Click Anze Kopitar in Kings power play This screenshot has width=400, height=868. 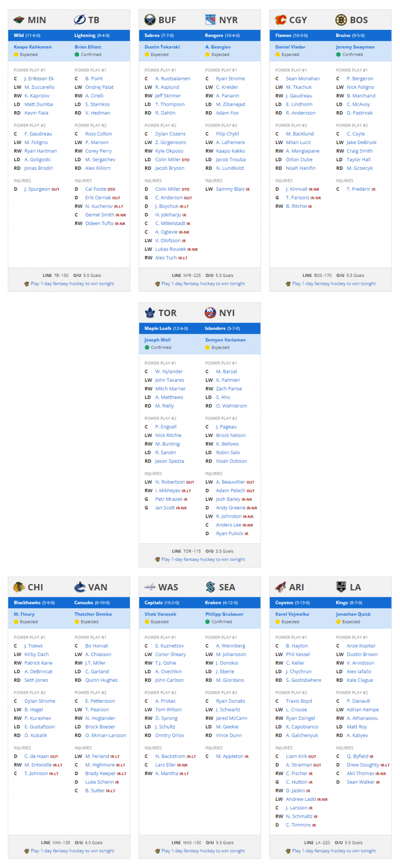(361, 646)
